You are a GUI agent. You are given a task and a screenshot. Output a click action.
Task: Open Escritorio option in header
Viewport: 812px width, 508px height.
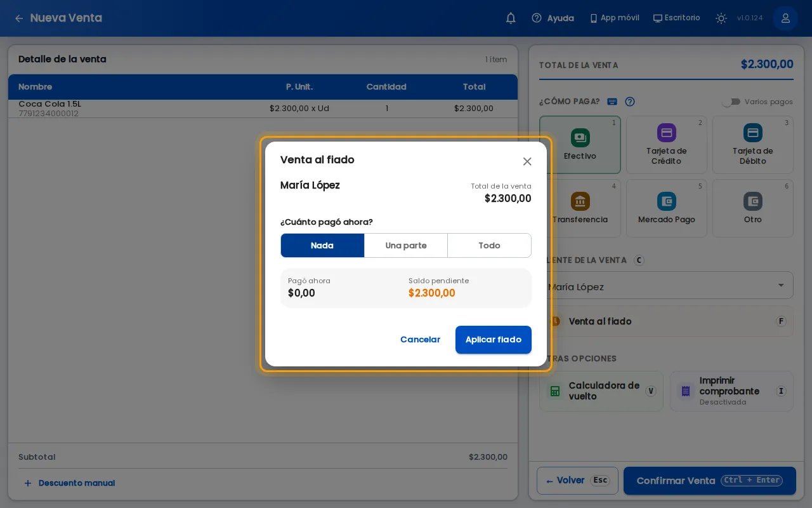[677, 18]
